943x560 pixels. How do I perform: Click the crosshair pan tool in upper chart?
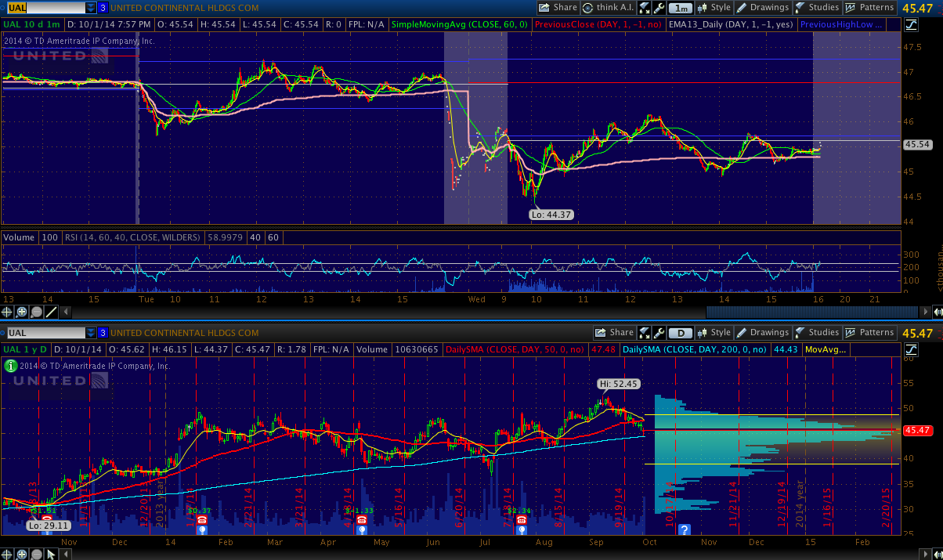coord(8,312)
